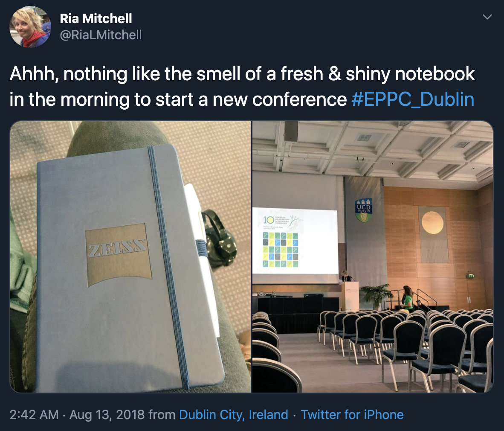Viewport: 504px width, 431px height.
Task: Click the round wall light in hall photo
Action: coord(432,223)
